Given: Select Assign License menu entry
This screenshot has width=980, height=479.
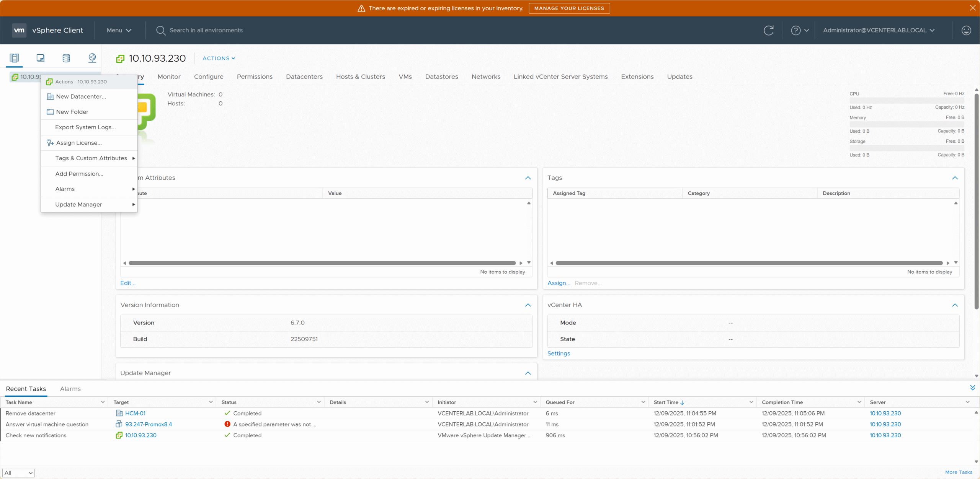Looking at the screenshot, I should click(78, 143).
